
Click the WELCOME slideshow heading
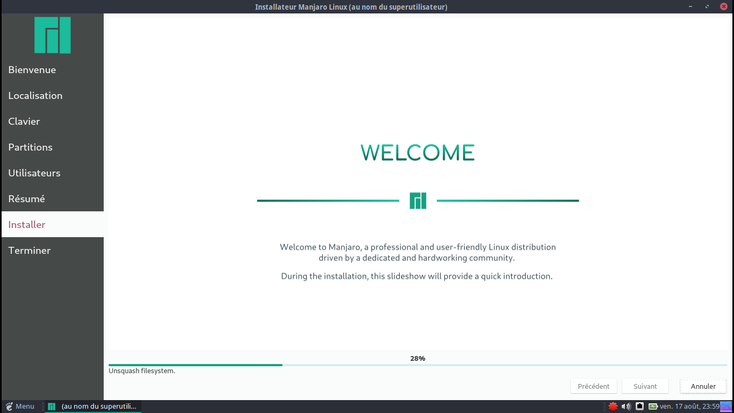click(x=418, y=153)
